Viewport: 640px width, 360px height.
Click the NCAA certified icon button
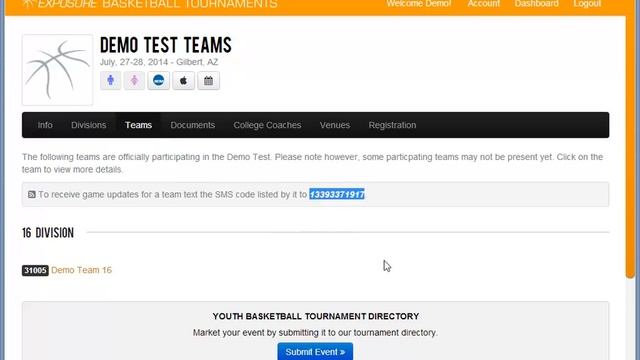(158, 80)
